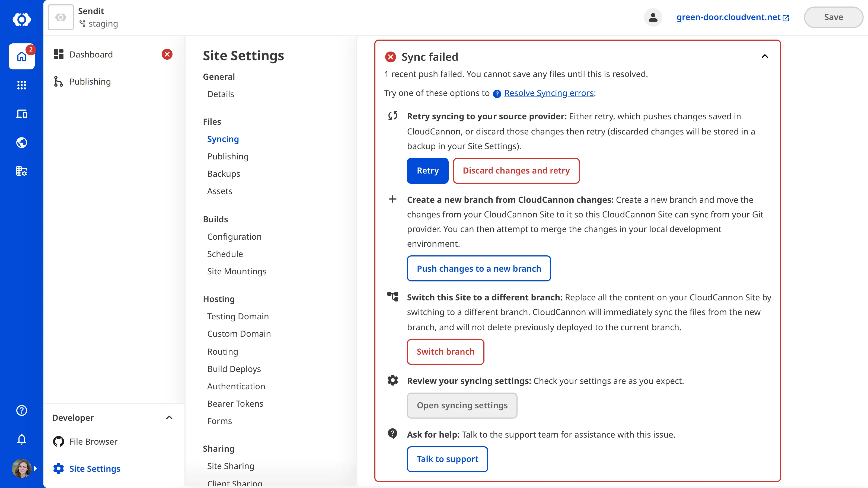Select Assets settings
The image size is (868, 488).
click(x=220, y=191)
